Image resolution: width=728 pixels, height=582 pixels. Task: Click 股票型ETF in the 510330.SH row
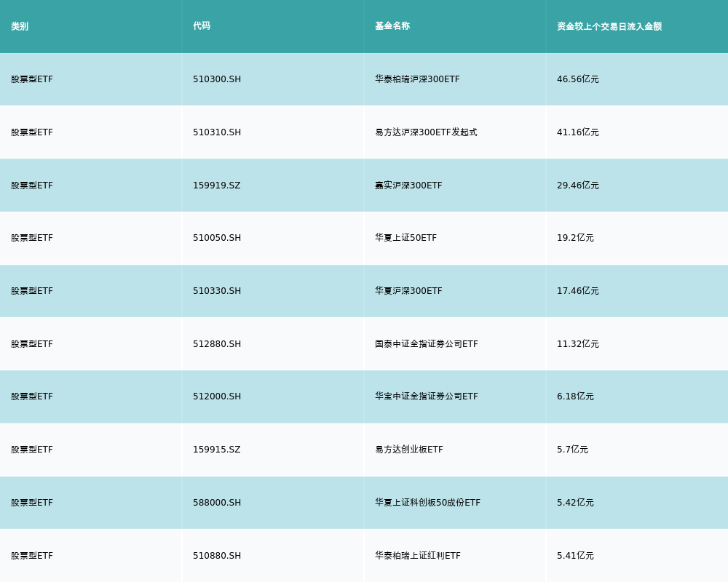(32, 291)
